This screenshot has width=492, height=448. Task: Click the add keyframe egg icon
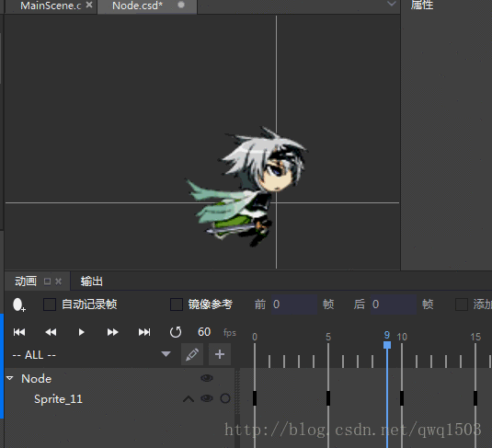pyautogui.click(x=18, y=304)
